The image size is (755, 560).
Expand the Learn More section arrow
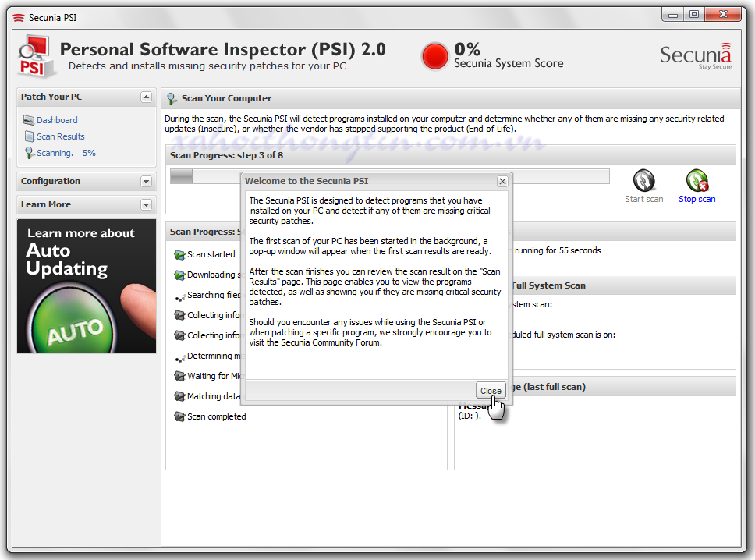tap(147, 205)
